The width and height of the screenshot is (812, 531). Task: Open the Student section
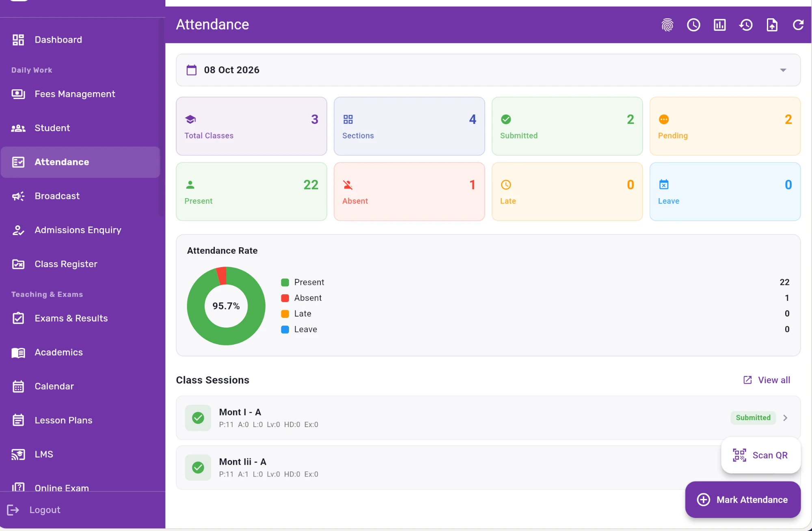pos(80,128)
